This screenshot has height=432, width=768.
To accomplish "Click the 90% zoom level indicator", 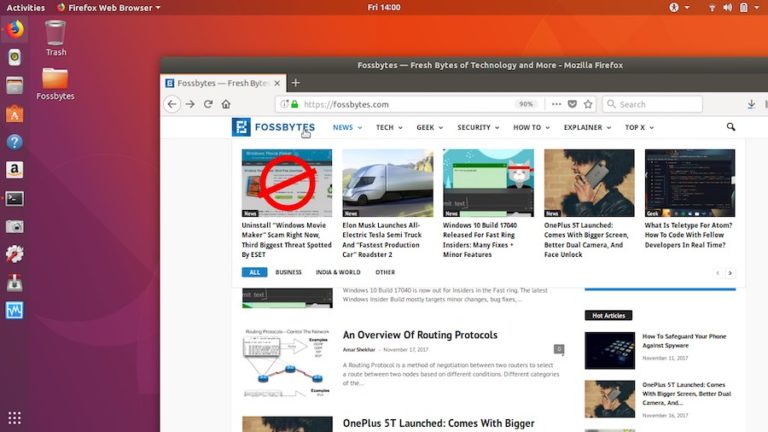I will click(526, 104).
